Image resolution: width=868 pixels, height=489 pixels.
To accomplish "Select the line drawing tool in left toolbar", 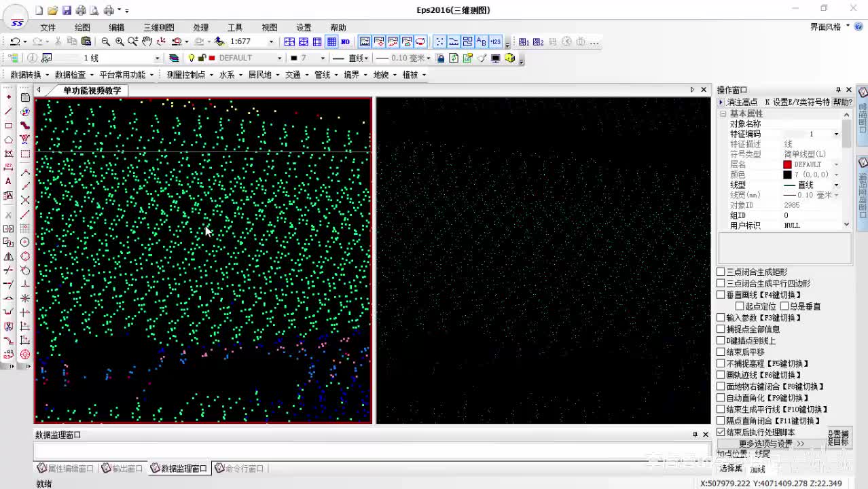I will point(8,111).
